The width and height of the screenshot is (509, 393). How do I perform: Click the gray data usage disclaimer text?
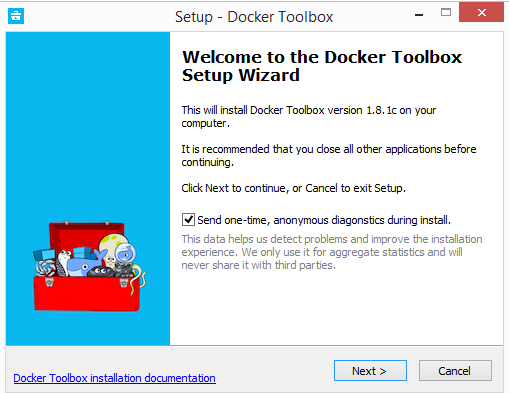click(x=332, y=252)
